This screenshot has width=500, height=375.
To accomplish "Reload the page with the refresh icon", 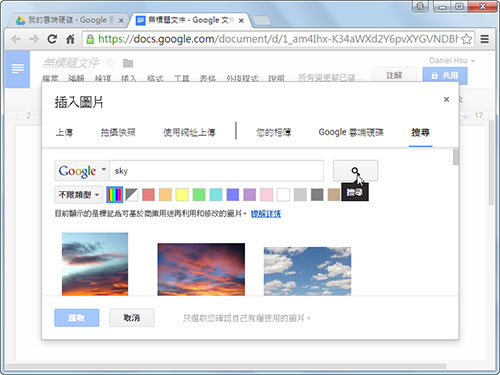I will click(52, 39).
